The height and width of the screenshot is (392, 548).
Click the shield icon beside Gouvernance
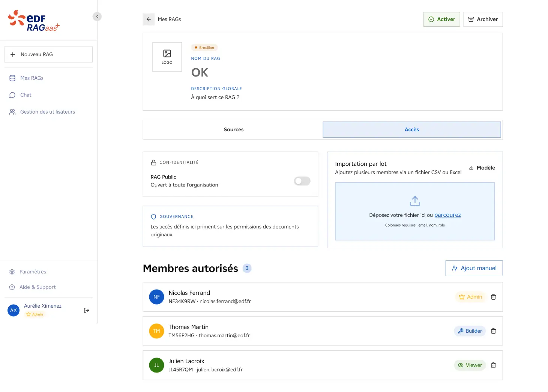click(153, 217)
